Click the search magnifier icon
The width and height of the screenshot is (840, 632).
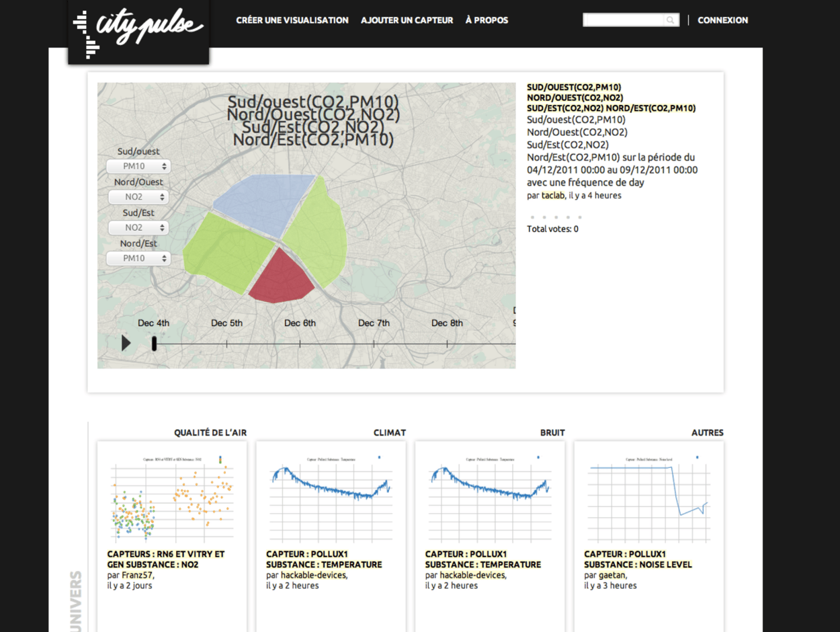tap(670, 19)
